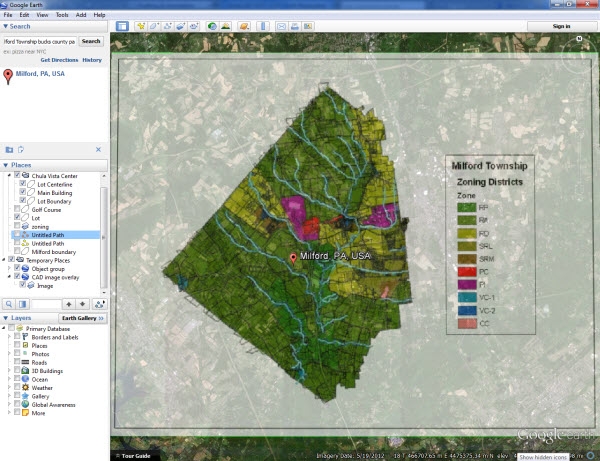Collapse the Chula Vista Center folder
This screenshot has height=461, width=600.
point(9,175)
